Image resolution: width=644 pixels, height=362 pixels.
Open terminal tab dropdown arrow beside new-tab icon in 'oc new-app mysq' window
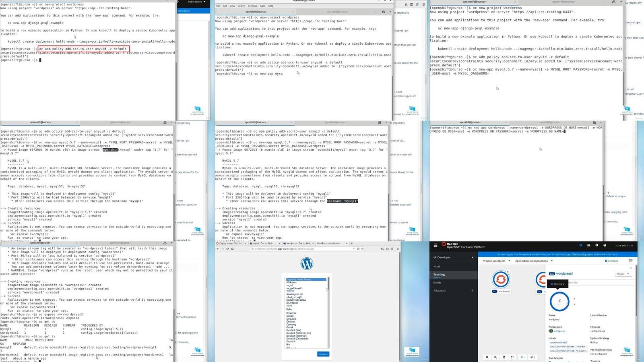point(390,12)
